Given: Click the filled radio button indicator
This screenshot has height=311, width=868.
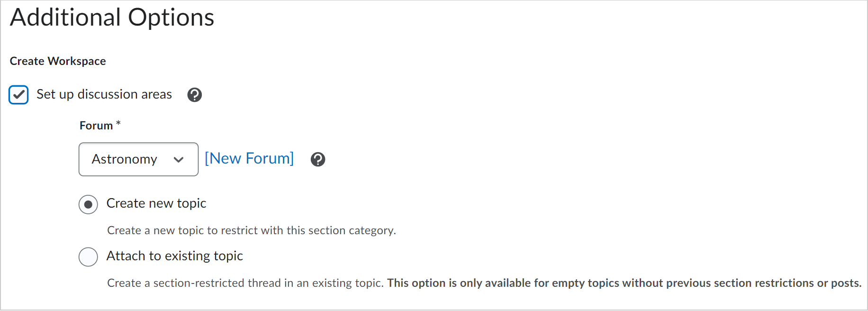Looking at the screenshot, I should click(x=88, y=204).
